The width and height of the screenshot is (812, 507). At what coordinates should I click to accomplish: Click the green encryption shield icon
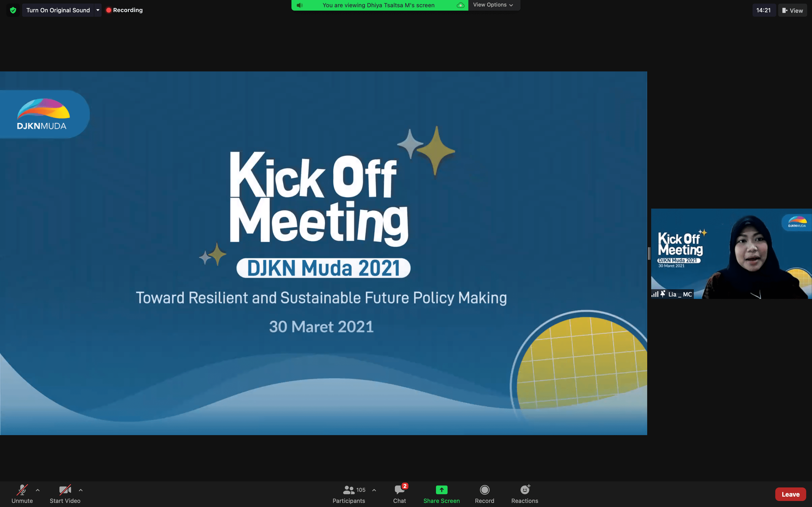13,10
